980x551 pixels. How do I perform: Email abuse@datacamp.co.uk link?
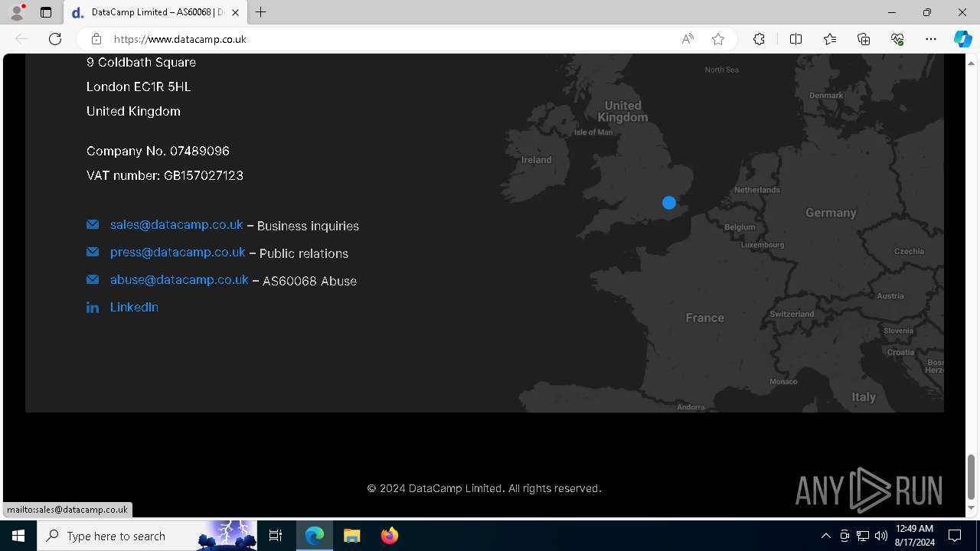[179, 280]
